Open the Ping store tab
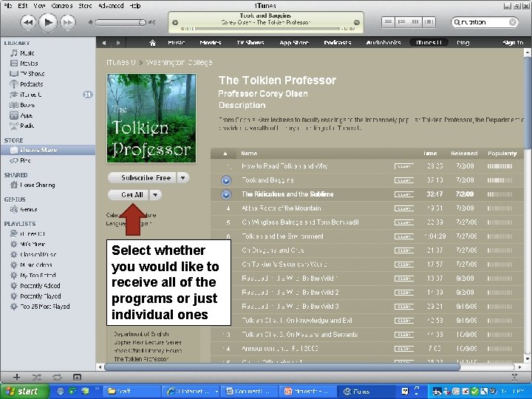The width and height of the screenshot is (532, 399). pos(463,43)
